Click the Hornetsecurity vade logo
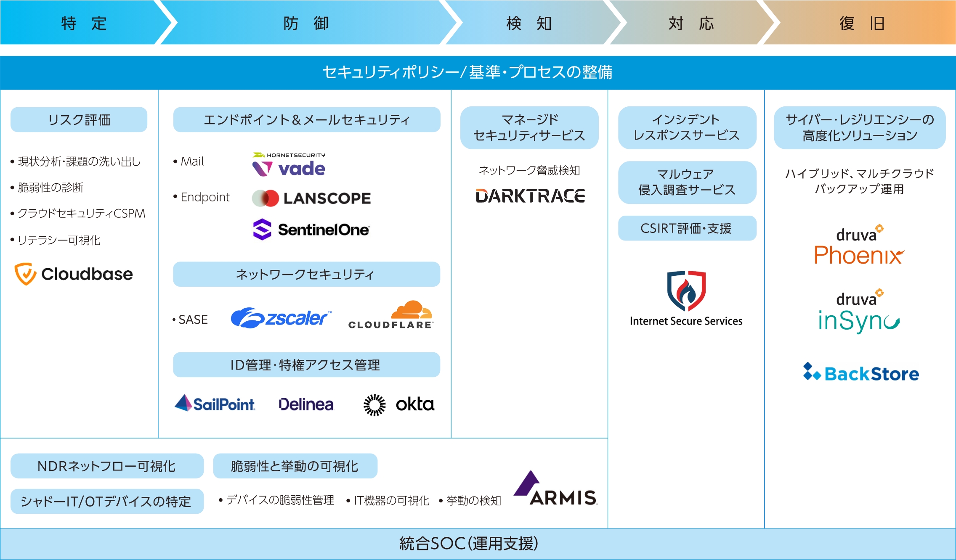 289,164
